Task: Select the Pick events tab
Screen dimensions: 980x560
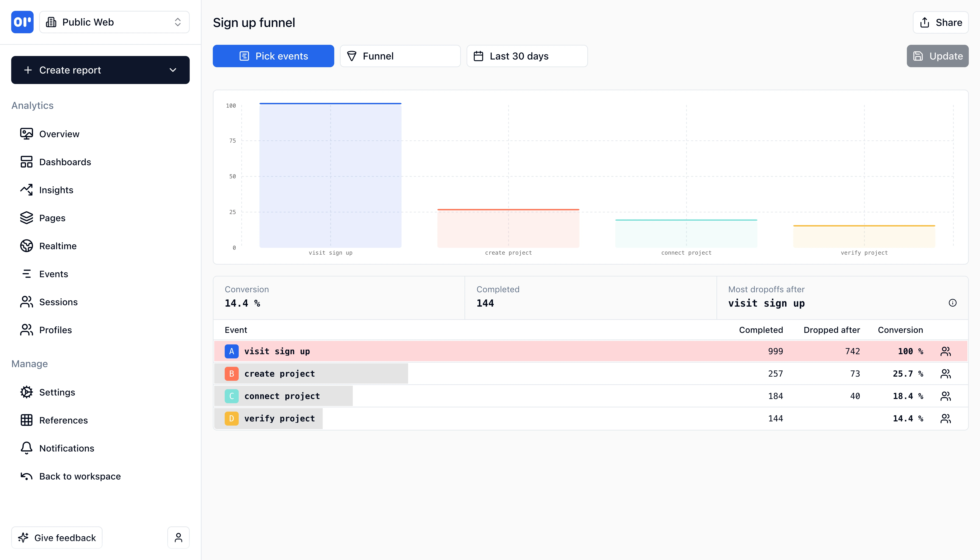Action: (273, 56)
